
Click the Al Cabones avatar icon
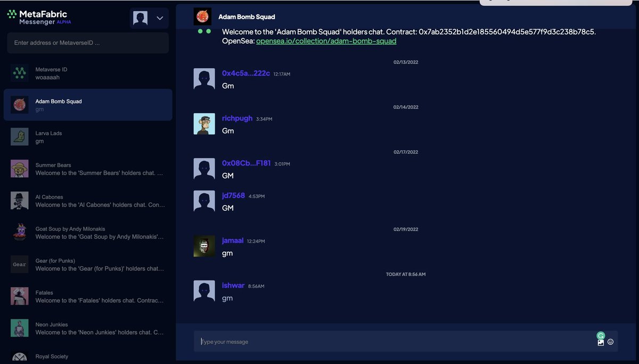(x=20, y=201)
